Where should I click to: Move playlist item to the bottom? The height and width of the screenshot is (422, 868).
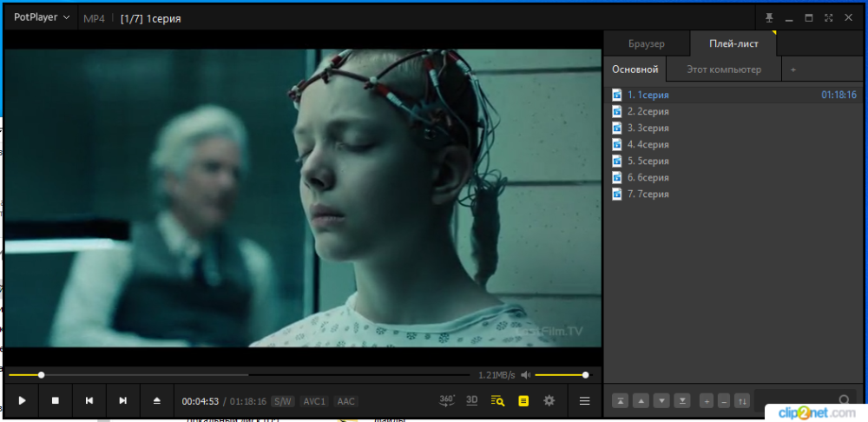pos(683,400)
